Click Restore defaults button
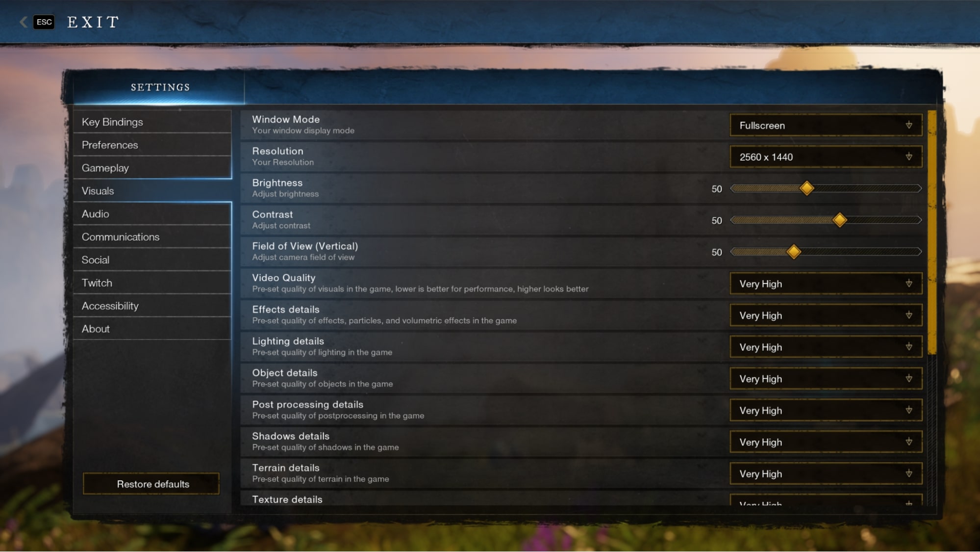The height and width of the screenshot is (552, 980). [x=153, y=483]
